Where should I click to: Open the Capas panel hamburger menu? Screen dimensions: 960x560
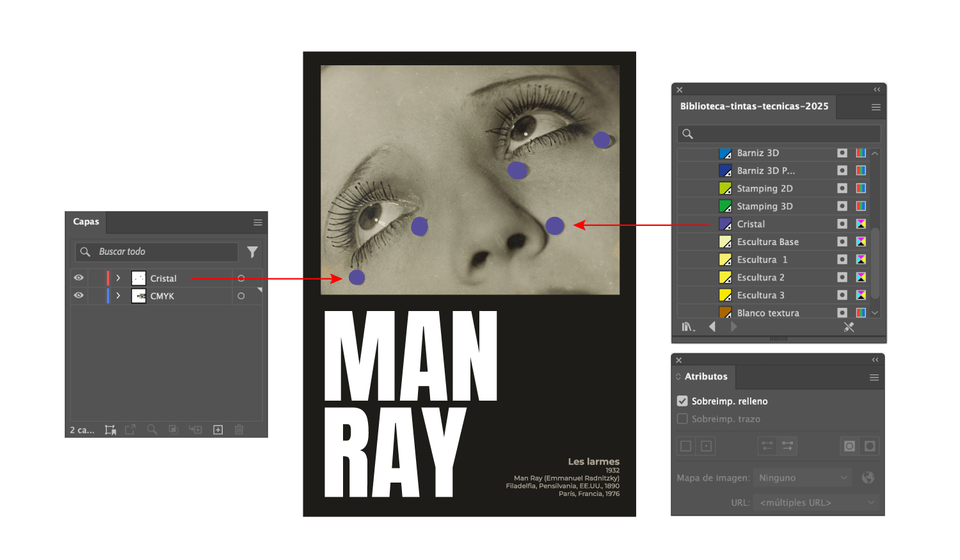(258, 223)
